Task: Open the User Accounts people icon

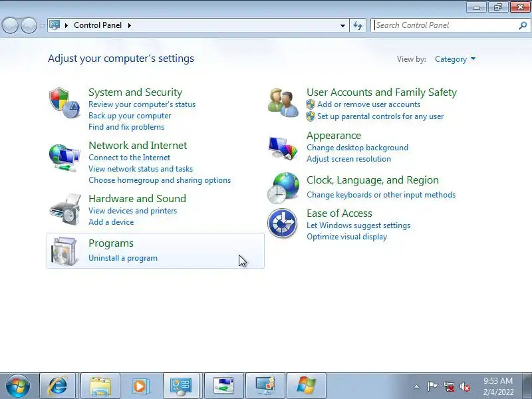Action: 283,102
